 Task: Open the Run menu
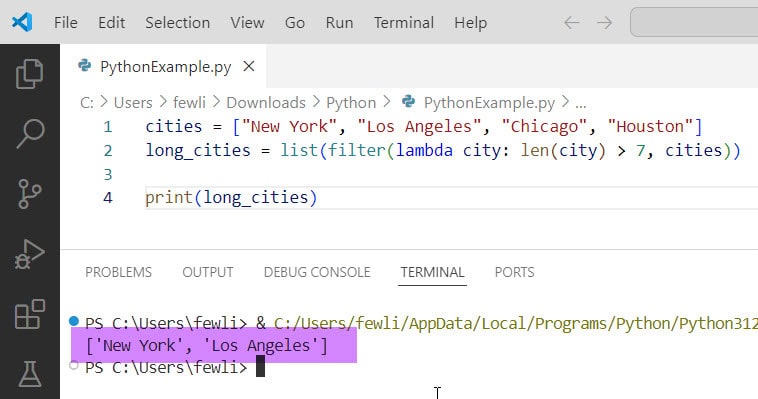click(339, 23)
